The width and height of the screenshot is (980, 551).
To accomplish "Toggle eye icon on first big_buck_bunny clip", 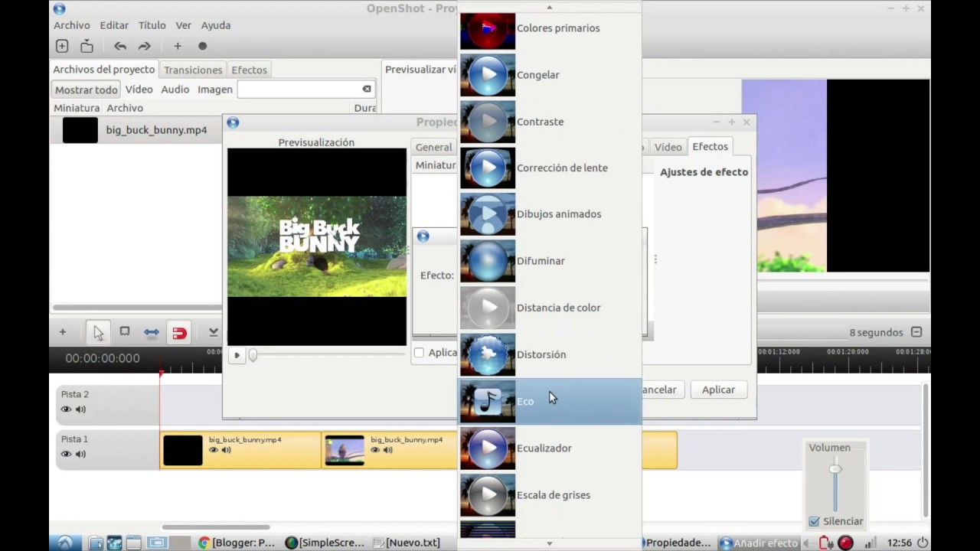I will pyautogui.click(x=214, y=450).
